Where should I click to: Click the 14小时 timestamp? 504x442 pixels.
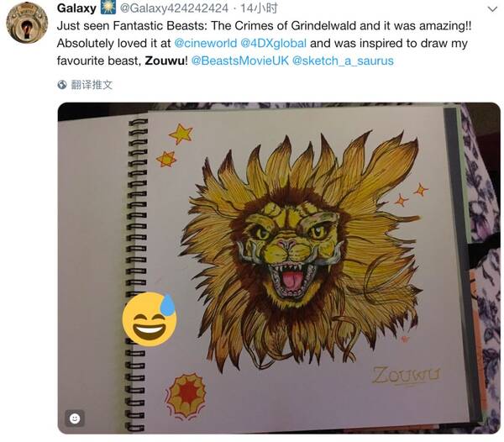point(259,8)
